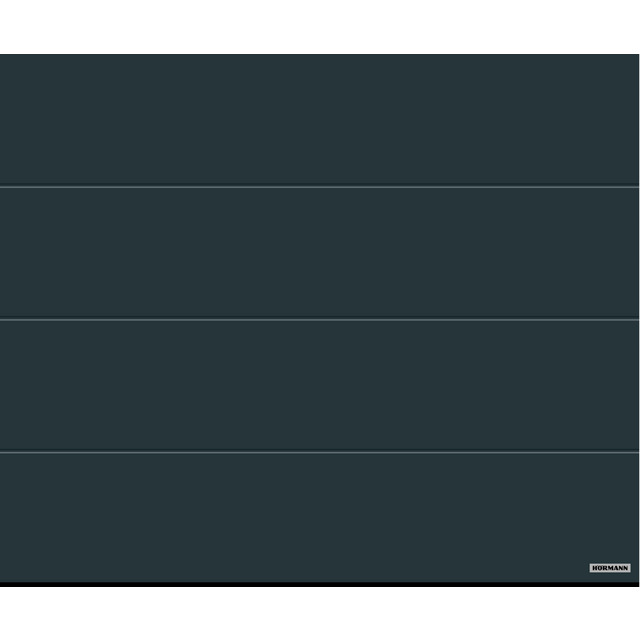640x640 pixels.
Task: Click the lowest horizontal groove line
Action: pos(320,452)
